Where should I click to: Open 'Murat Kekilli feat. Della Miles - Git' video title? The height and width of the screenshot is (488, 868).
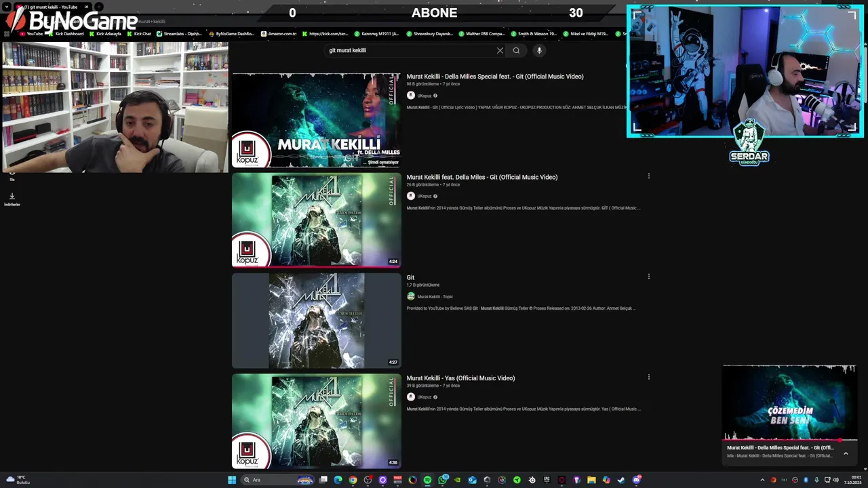(482, 177)
